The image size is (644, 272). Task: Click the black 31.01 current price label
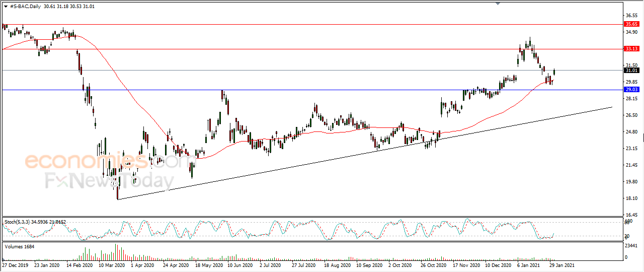tap(631, 71)
